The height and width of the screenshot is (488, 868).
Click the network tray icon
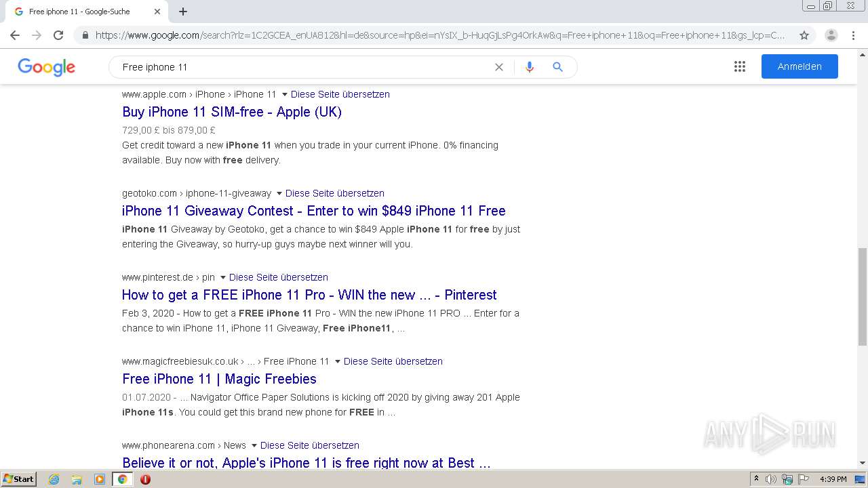[x=787, y=479]
